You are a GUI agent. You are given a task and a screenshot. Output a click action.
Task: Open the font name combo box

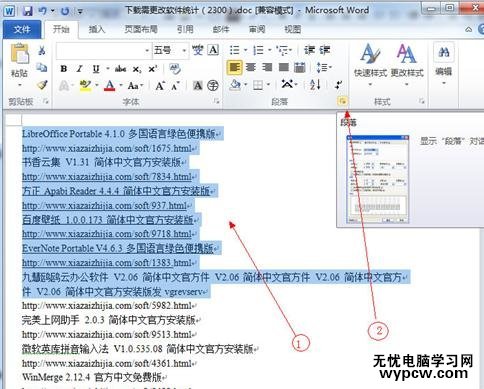(103, 51)
